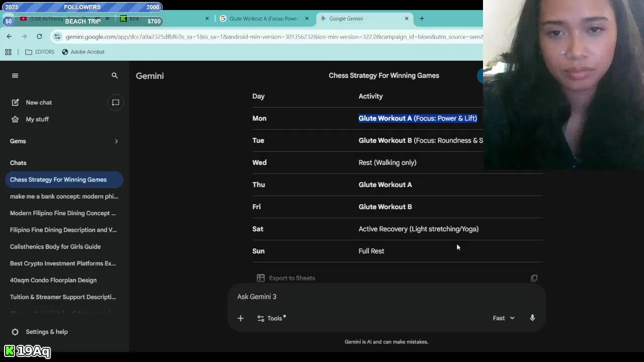Open the browser apps grid icon

(8, 52)
